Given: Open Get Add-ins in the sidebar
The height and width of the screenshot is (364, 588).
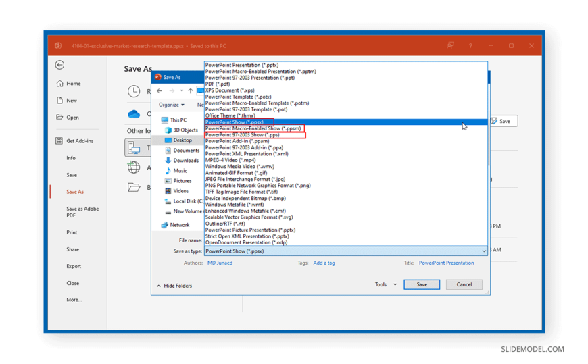Looking at the screenshot, I should (x=74, y=141).
